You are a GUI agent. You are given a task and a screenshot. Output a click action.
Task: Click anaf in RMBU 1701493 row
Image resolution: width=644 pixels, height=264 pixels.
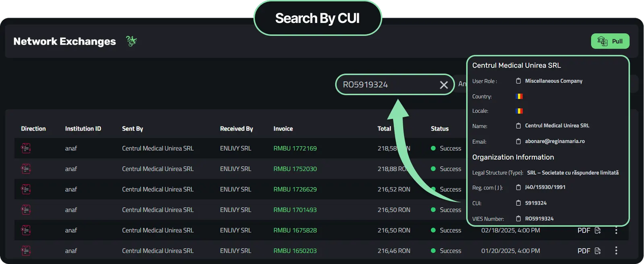[71, 210]
